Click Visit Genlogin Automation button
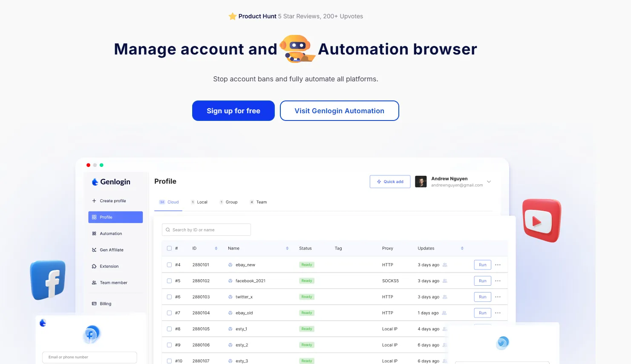Viewport: 631px width, 364px height. (x=339, y=111)
